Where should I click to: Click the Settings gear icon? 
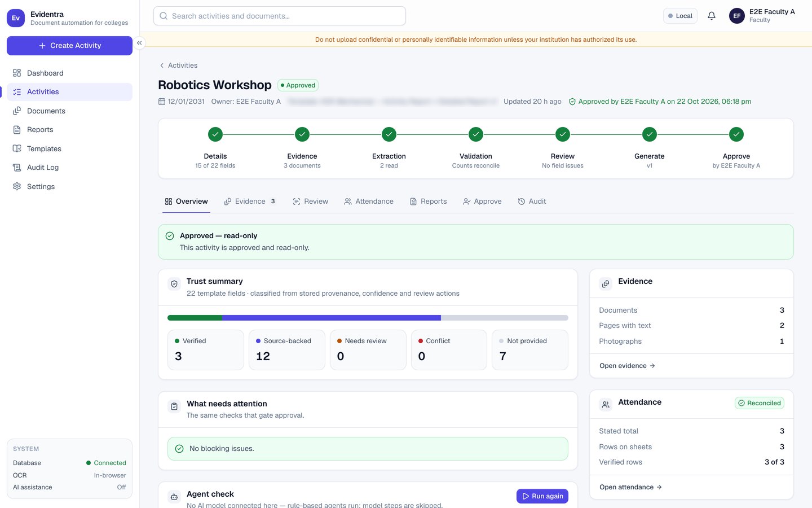pyautogui.click(x=17, y=186)
